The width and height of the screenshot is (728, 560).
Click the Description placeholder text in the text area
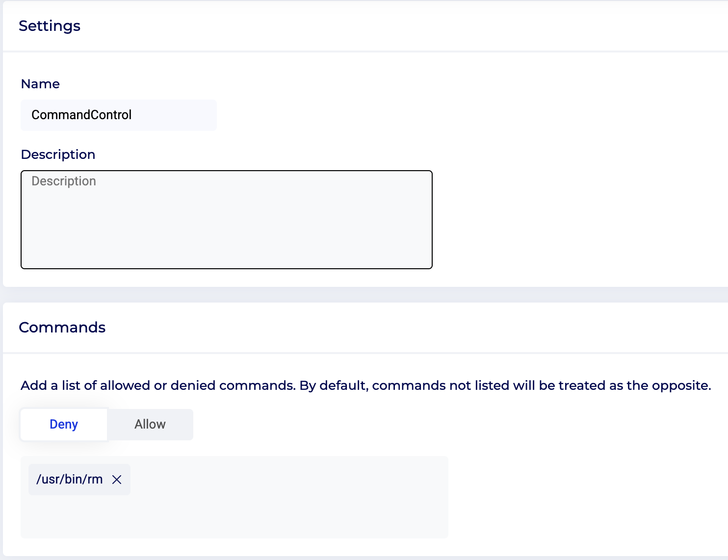[64, 181]
